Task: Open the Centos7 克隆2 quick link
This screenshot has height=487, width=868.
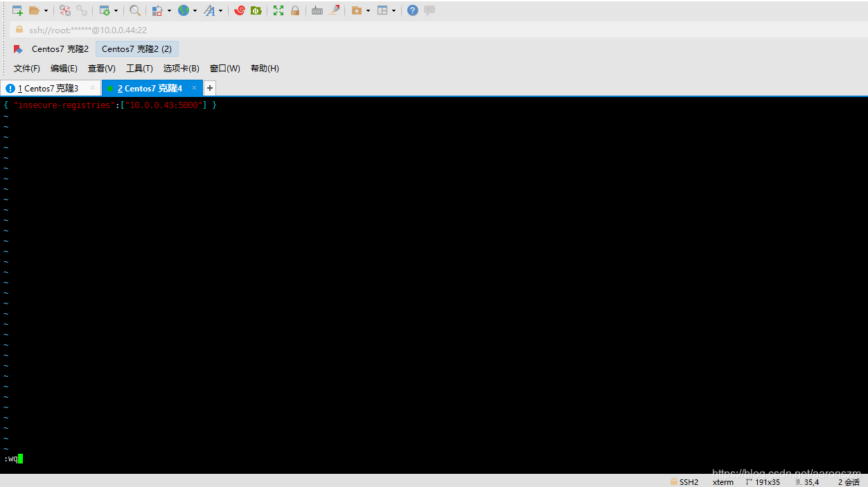Action: click(60, 49)
